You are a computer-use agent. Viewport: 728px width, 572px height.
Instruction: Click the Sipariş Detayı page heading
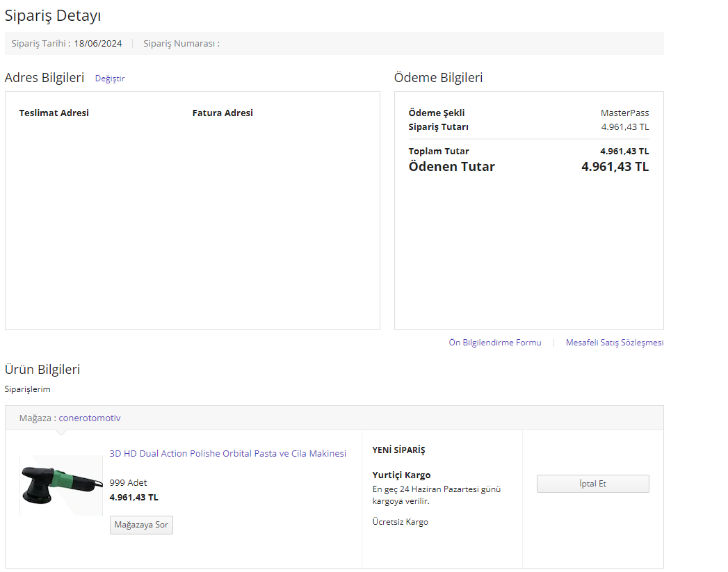(x=52, y=15)
